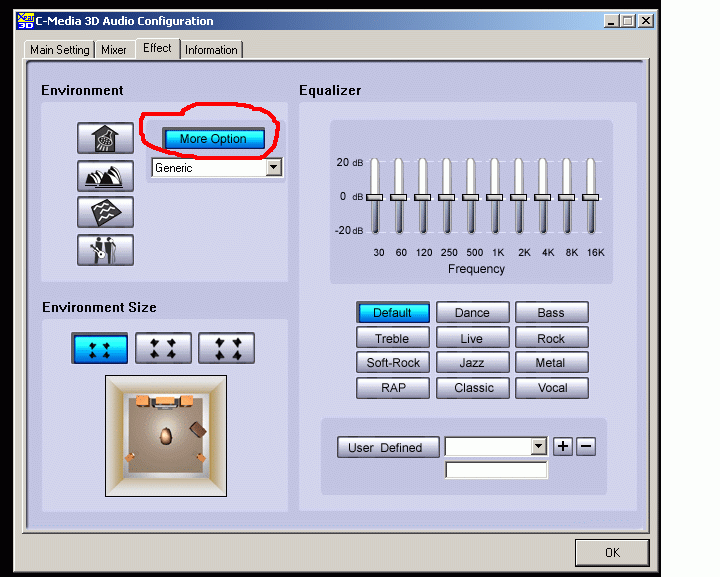Open the Generic environment dropdown
Image resolution: width=720 pixels, height=577 pixels.
click(x=274, y=167)
